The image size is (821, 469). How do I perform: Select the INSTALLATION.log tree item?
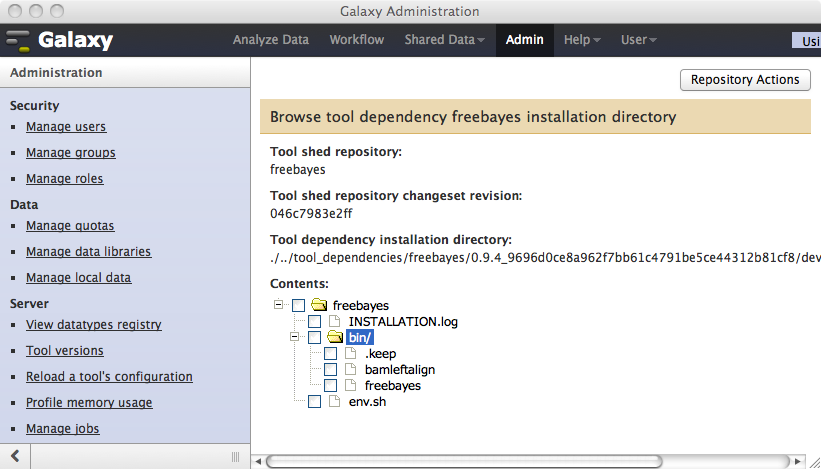403,321
